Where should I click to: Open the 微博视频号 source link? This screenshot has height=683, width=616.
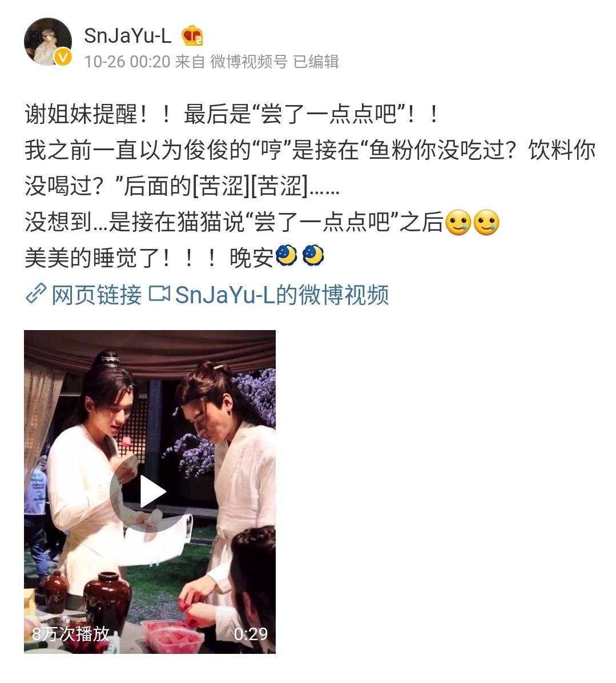coord(248,62)
